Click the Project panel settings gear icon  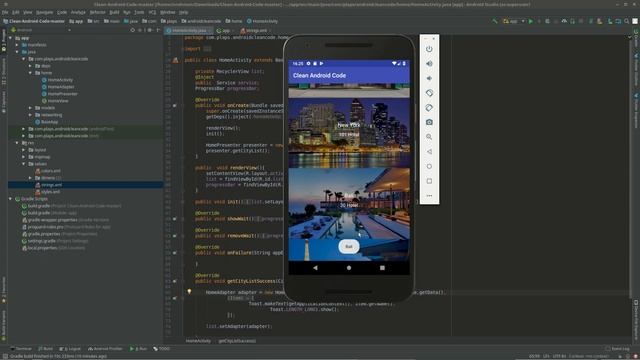point(149,30)
